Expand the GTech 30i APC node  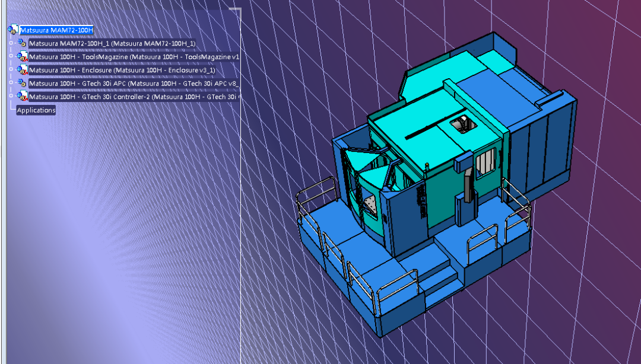pos(11,83)
